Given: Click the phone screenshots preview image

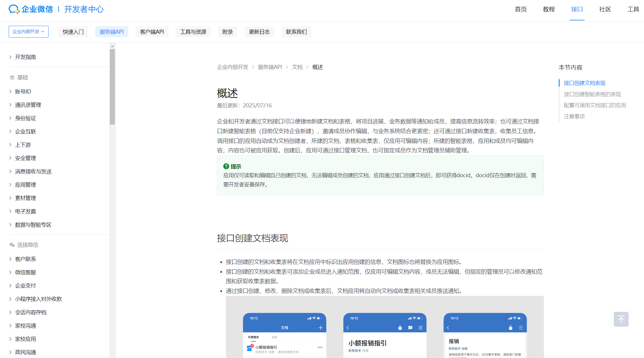Looking at the screenshot, I should pyautogui.click(x=385, y=327).
